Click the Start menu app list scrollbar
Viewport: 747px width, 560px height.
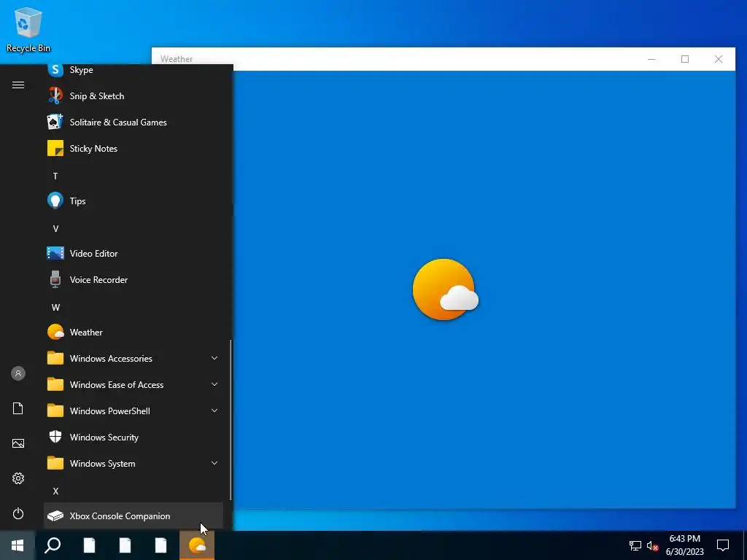[231, 419]
